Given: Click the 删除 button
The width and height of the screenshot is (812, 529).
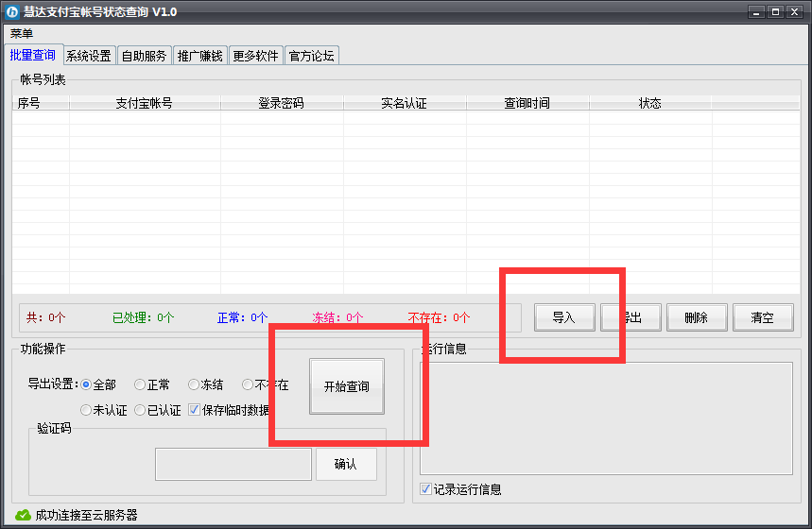Looking at the screenshot, I should pyautogui.click(x=696, y=317).
